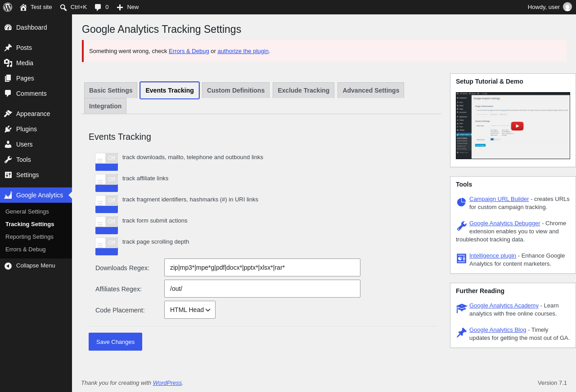576x392 pixels.
Task: Click the Collapse Menu label
Action: pyautogui.click(x=36, y=265)
